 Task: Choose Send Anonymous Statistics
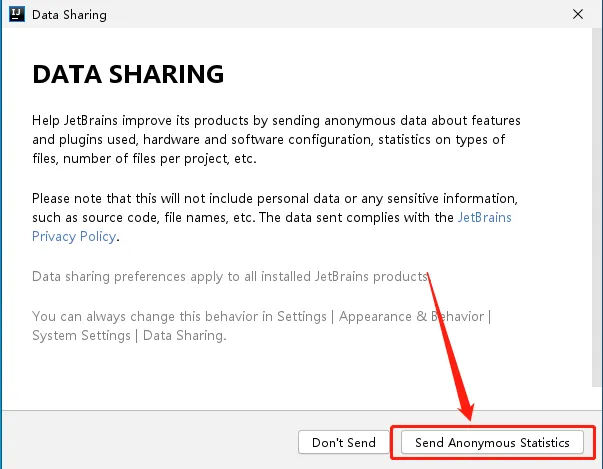click(x=492, y=442)
